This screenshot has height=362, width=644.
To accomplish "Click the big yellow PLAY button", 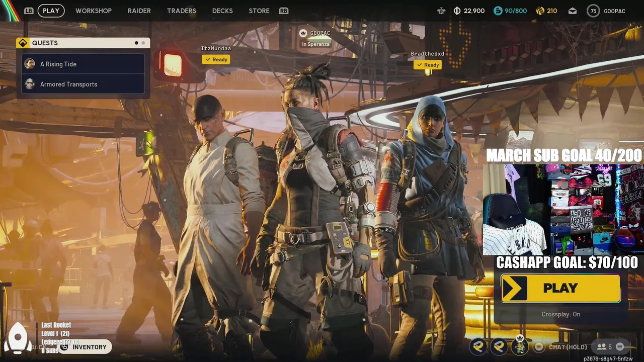I will pos(560,288).
